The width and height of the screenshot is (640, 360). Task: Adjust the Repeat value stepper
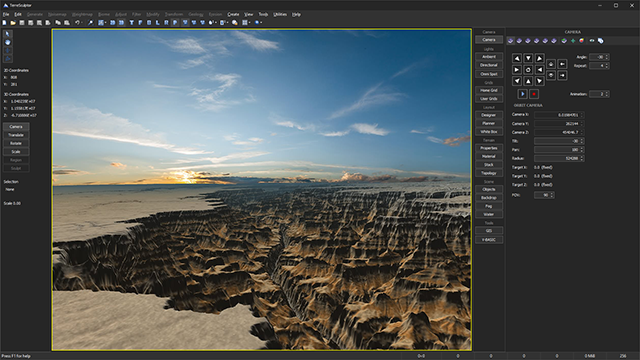[607, 66]
